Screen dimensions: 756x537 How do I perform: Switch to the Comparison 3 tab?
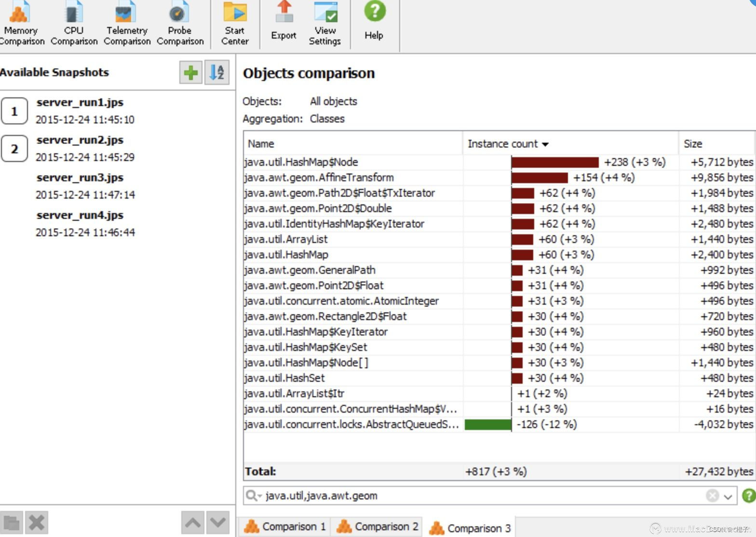[470, 528]
